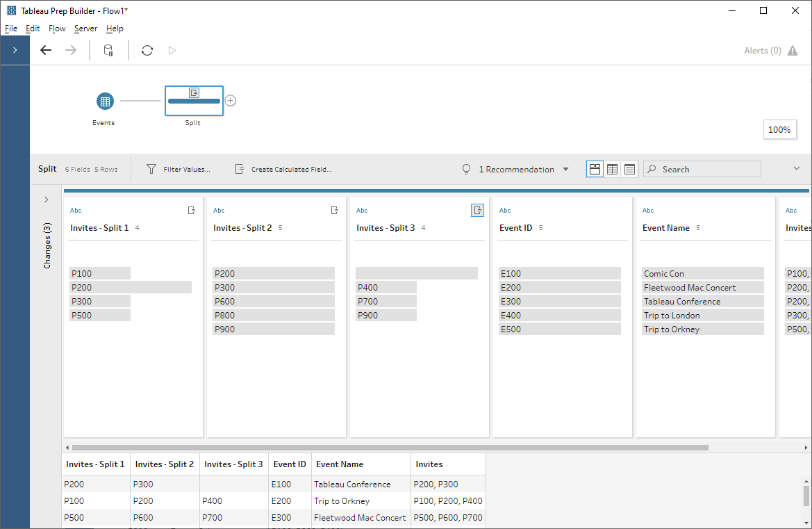Click Fleetwood Mac Concert grid cell

361,518
